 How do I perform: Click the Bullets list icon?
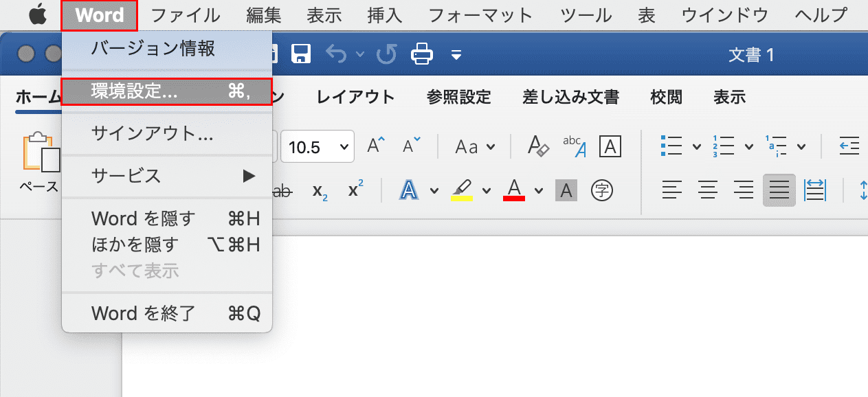(671, 146)
